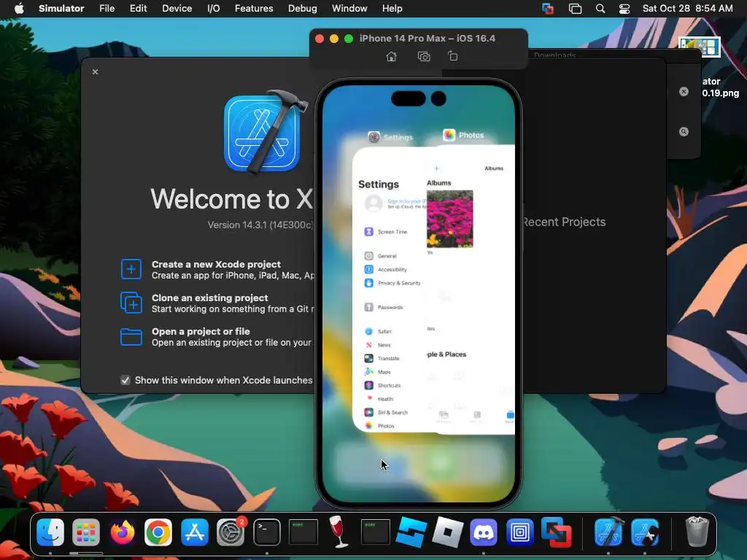The width and height of the screenshot is (747, 560).
Task: Open Xcode from the Dock
Action: tap(609, 532)
